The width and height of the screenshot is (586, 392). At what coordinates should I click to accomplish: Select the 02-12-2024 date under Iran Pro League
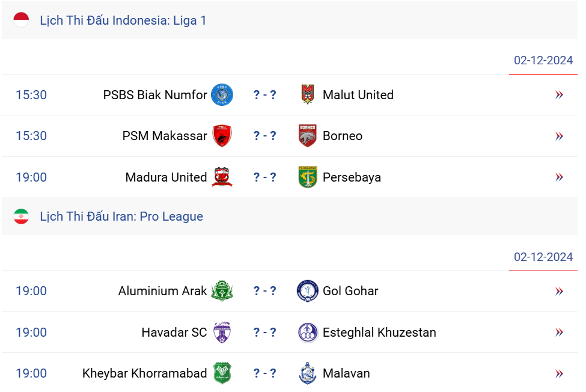pyautogui.click(x=543, y=257)
